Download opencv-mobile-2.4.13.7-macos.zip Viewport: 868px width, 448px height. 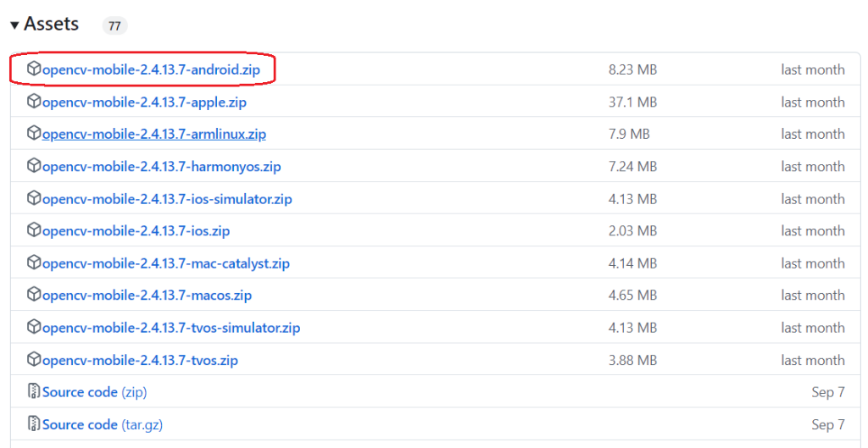pyautogui.click(x=147, y=296)
